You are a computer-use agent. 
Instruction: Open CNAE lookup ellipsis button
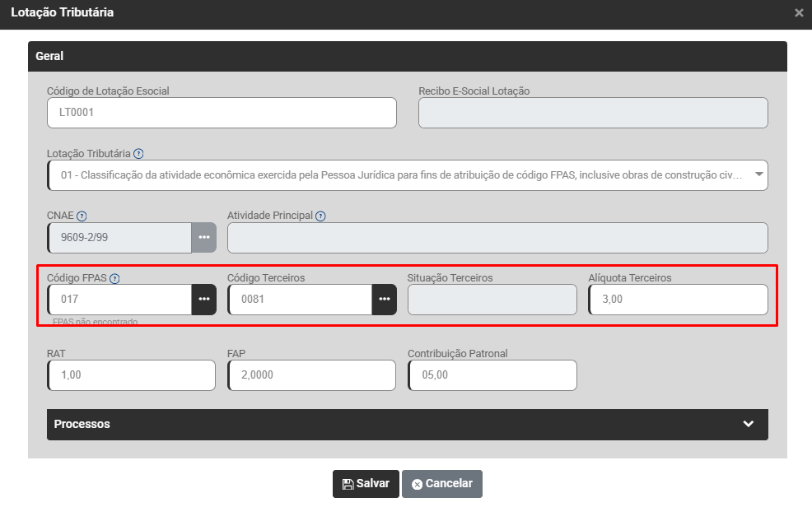[x=204, y=238]
